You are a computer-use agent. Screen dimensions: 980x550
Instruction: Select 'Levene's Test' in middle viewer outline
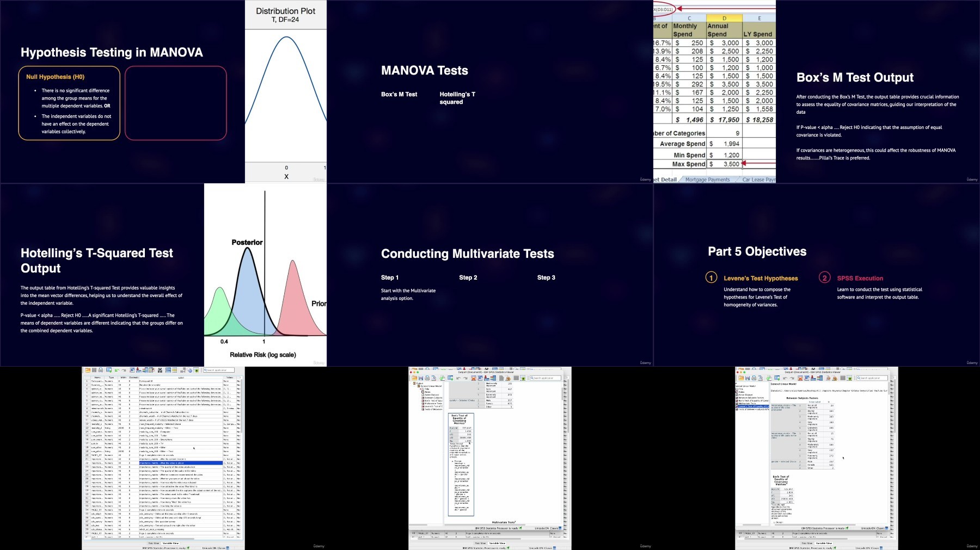coord(432,406)
